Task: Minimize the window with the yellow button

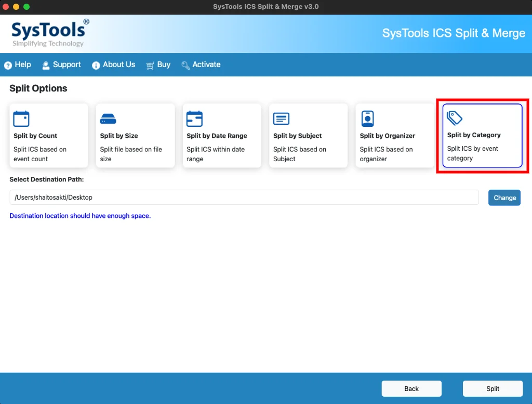Action: (16, 7)
